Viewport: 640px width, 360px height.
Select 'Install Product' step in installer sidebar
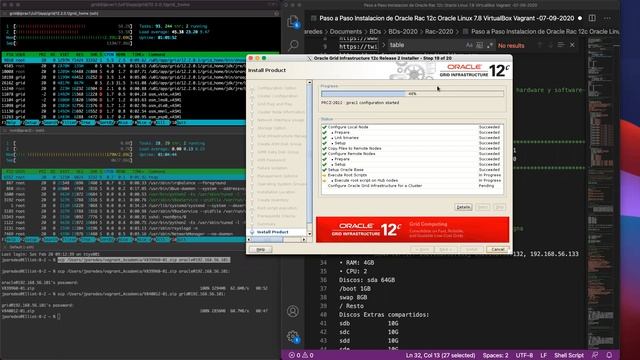point(273,232)
